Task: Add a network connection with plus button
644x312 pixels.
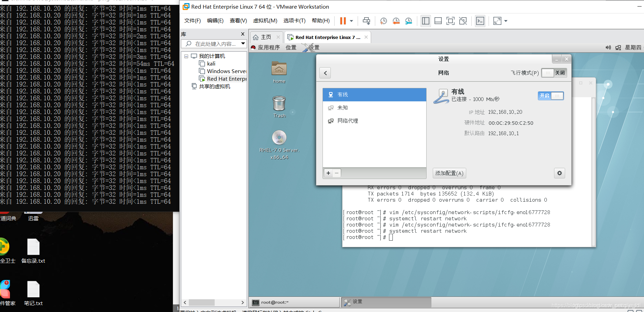Action: point(328,173)
